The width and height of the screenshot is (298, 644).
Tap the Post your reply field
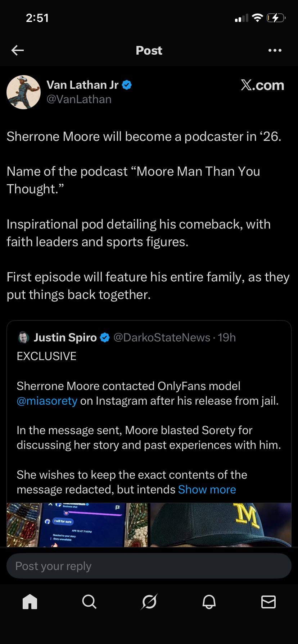(149, 566)
